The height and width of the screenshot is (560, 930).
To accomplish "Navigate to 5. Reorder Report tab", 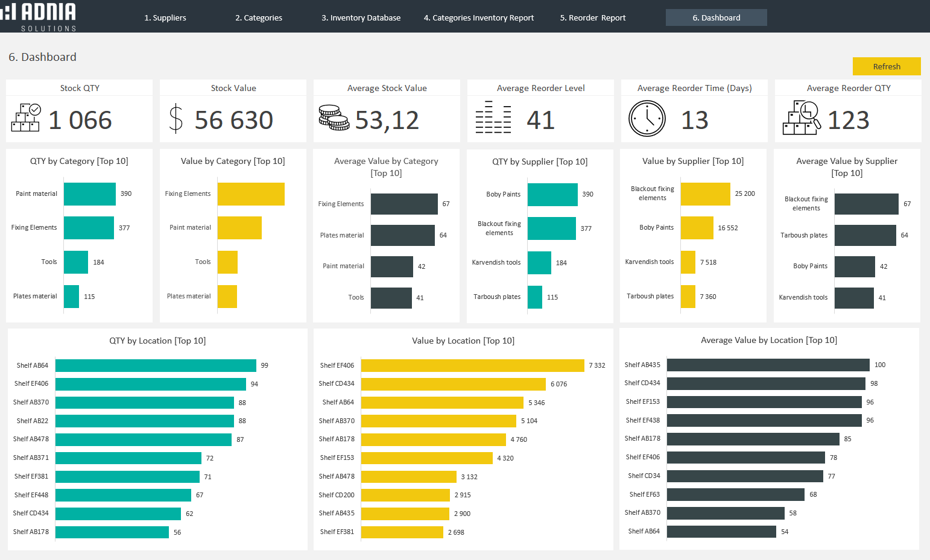I will click(592, 18).
